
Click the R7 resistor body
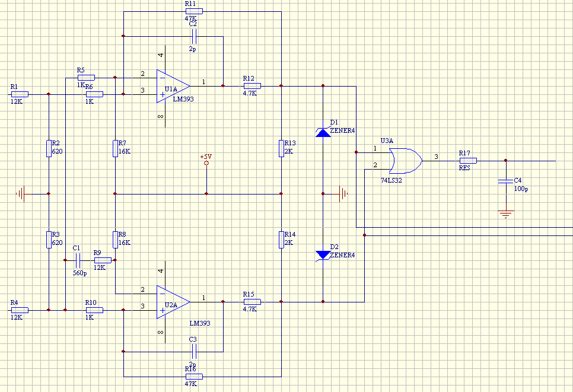pos(115,148)
